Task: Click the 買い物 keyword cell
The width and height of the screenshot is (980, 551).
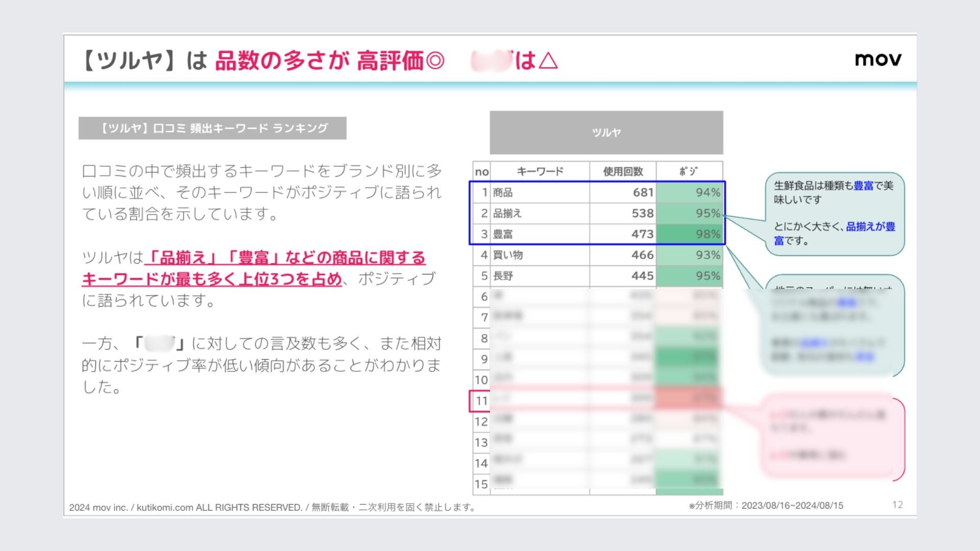Action: coord(507,255)
